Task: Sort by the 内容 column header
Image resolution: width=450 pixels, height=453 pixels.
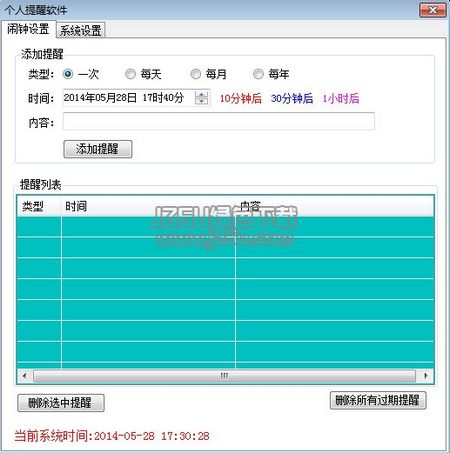Action: pyautogui.click(x=334, y=206)
